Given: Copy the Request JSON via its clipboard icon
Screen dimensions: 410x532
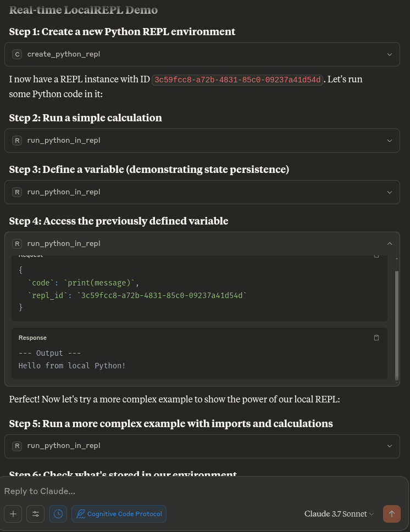Looking at the screenshot, I should point(376,254).
